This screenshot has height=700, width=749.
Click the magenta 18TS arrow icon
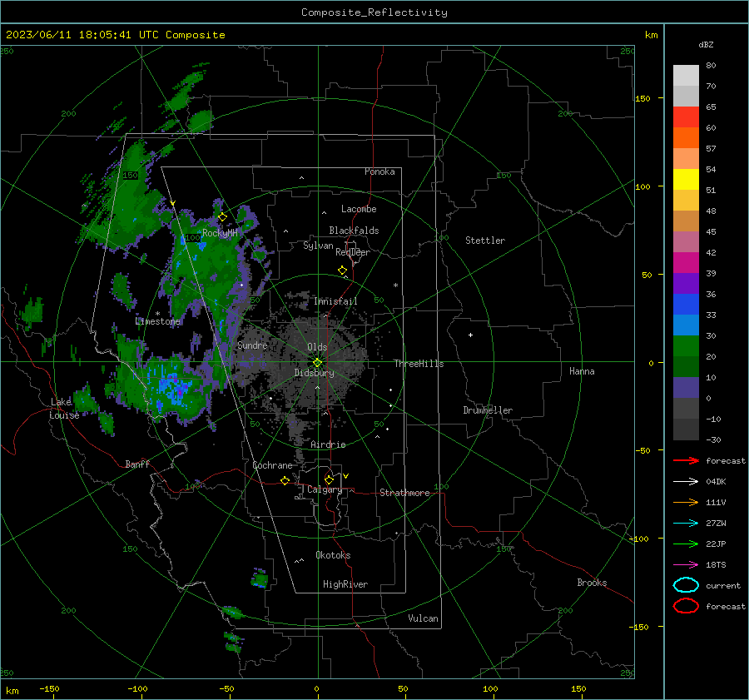686,565
